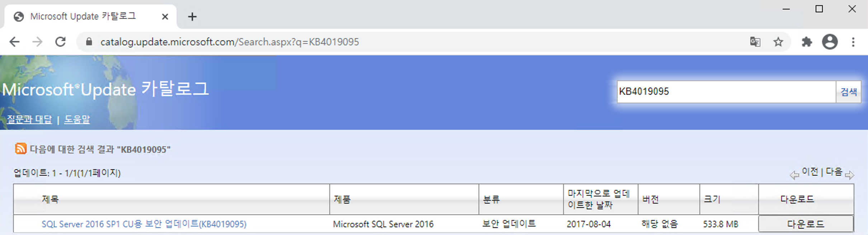Close the Microsoft Update 카탈로그 tab
Screen dimensions: 868x235
165,16
